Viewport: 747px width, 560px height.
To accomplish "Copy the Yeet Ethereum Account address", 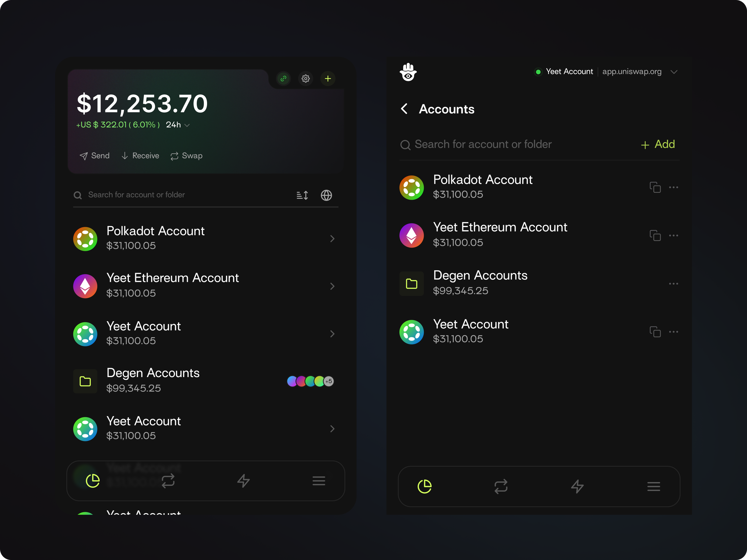I will 655,235.
